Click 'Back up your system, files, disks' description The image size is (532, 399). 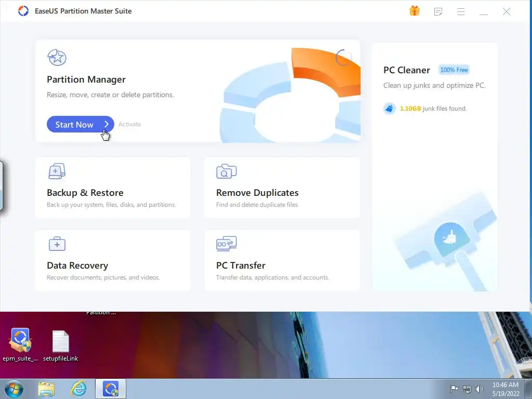(111, 205)
